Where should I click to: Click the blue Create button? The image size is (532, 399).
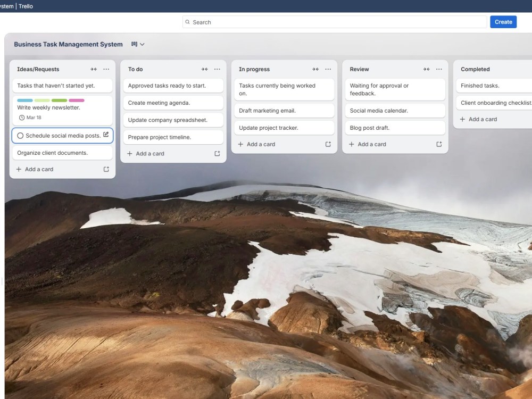point(503,22)
